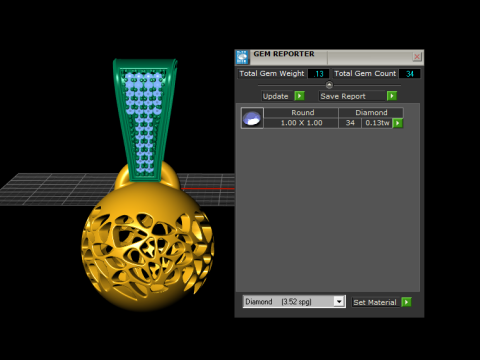Click green arrow next to Save Report
Screen dimensions: 480x360
[x=392, y=96]
